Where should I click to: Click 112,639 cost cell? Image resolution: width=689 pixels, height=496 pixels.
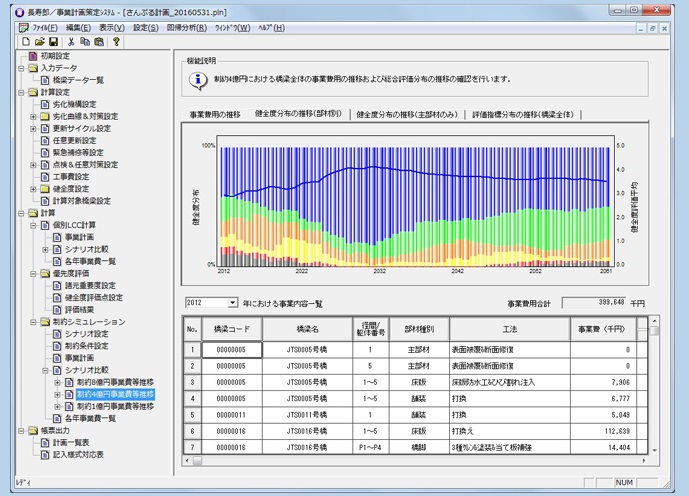pos(603,431)
